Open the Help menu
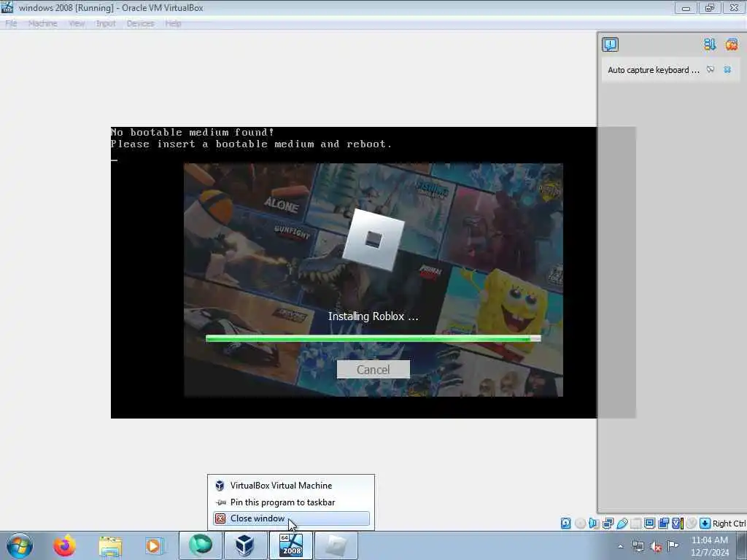Screen dimensions: 747x560 pos(173,23)
